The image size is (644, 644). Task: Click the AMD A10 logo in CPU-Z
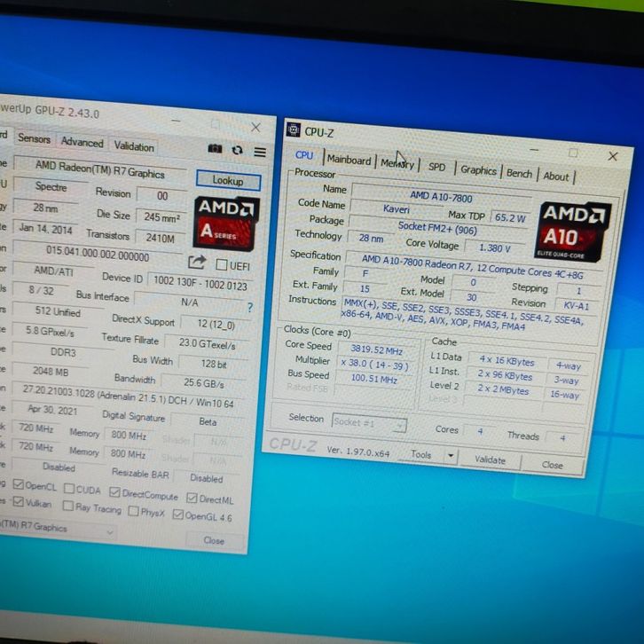click(574, 229)
